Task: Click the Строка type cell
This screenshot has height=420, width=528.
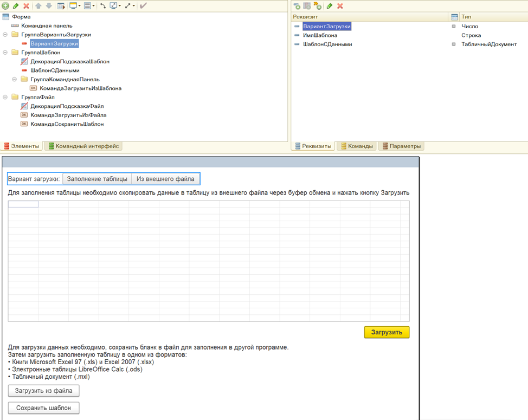Action: 471,35
